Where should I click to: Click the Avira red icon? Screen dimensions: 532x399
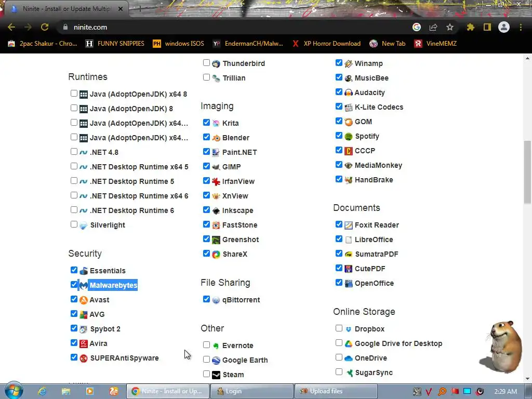coord(84,343)
